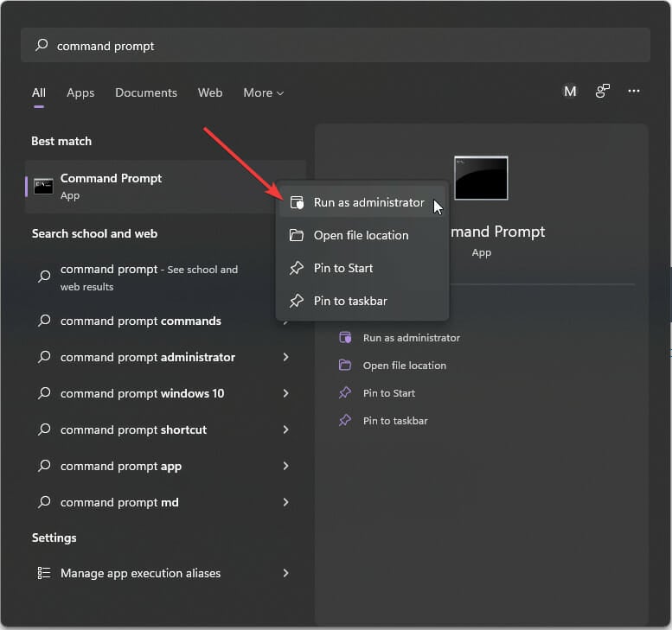Expand arrow for command prompt windows 10
672x630 pixels.
[285, 394]
